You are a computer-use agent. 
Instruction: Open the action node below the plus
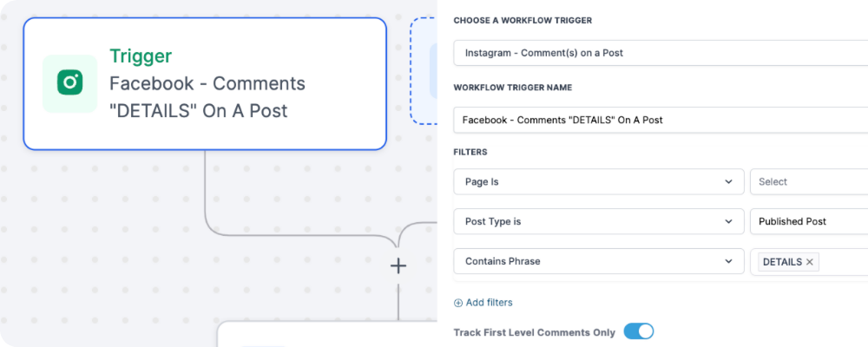(x=327, y=334)
